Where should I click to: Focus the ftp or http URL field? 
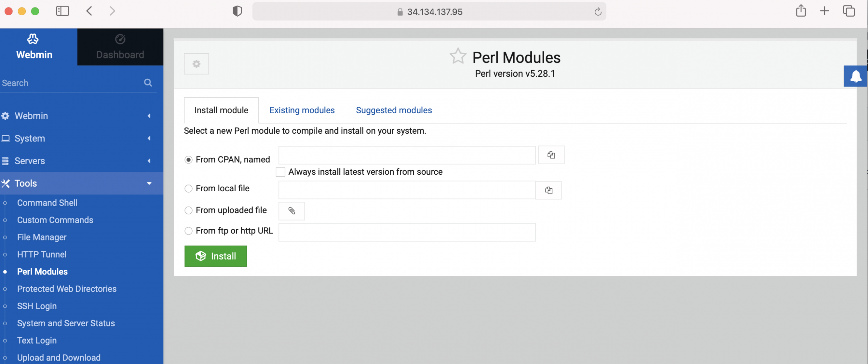[x=407, y=232]
